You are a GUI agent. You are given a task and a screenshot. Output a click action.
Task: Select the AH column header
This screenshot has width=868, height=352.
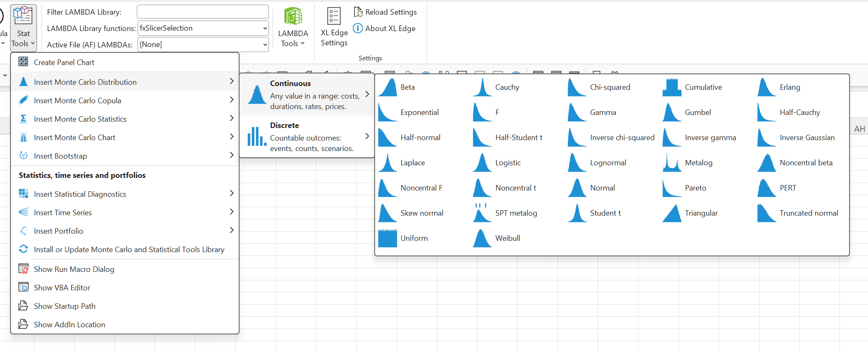coord(859,129)
